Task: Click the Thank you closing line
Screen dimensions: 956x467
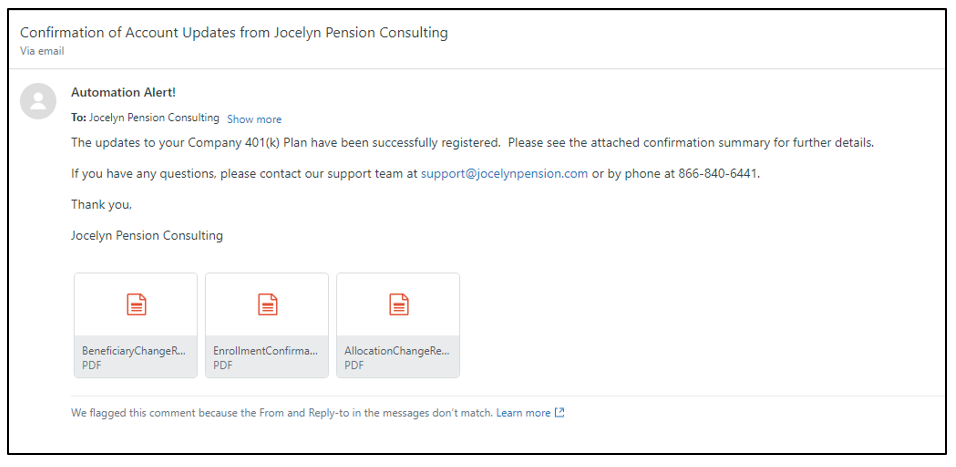Action: point(101,204)
